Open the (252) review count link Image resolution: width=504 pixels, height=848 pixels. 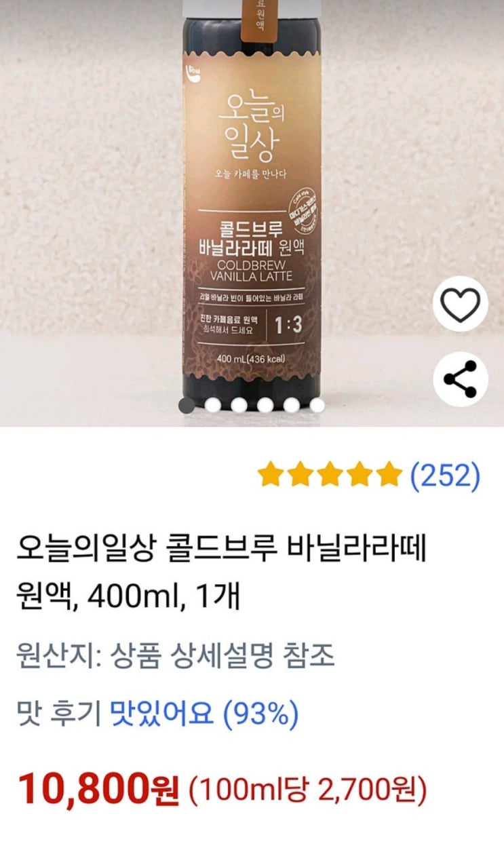445,476
